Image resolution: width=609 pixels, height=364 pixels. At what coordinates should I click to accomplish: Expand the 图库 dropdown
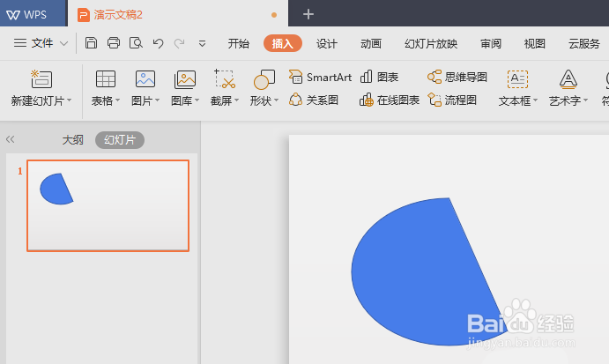[x=197, y=100]
